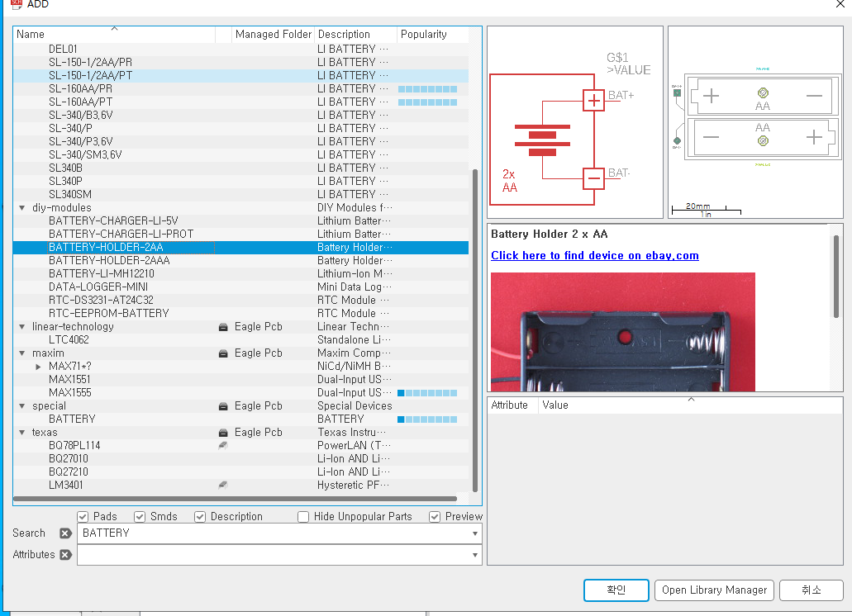Viewport: 852px width, 616px height.
Task: Open the ebay.com device link
Action: 595,256
